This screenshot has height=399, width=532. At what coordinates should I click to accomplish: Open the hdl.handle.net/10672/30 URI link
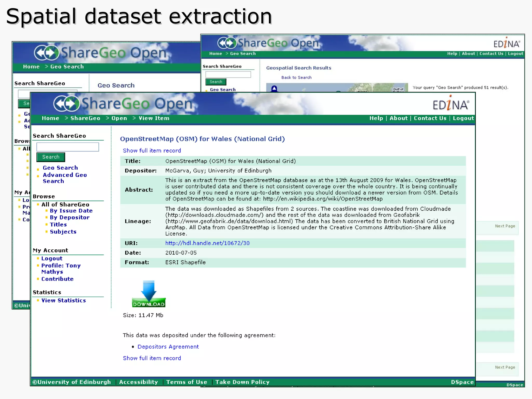coord(207,243)
